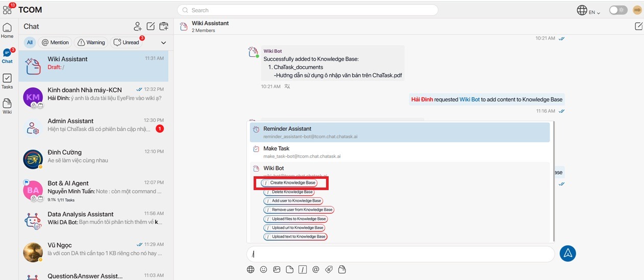The height and width of the screenshot is (280, 644).
Task: Expand the chat filter chevron
Action: [x=164, y=43]
